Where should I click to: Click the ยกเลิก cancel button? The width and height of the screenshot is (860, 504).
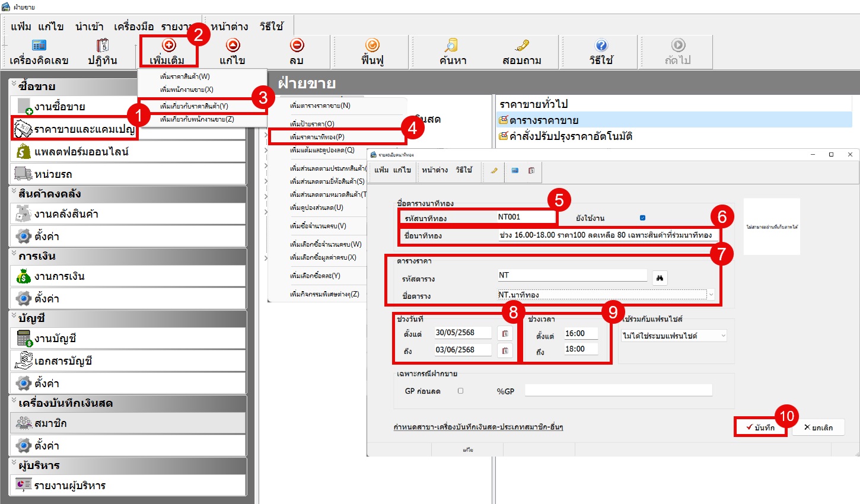818,428
